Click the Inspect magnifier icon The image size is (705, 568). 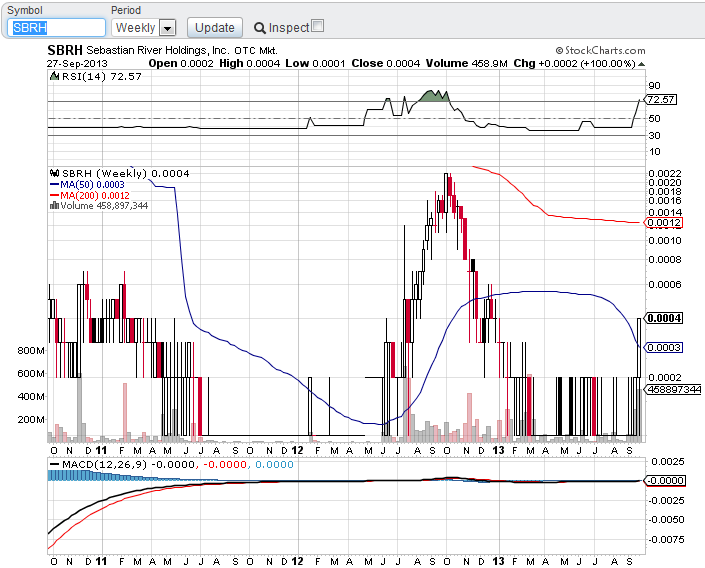pos(259,28)
